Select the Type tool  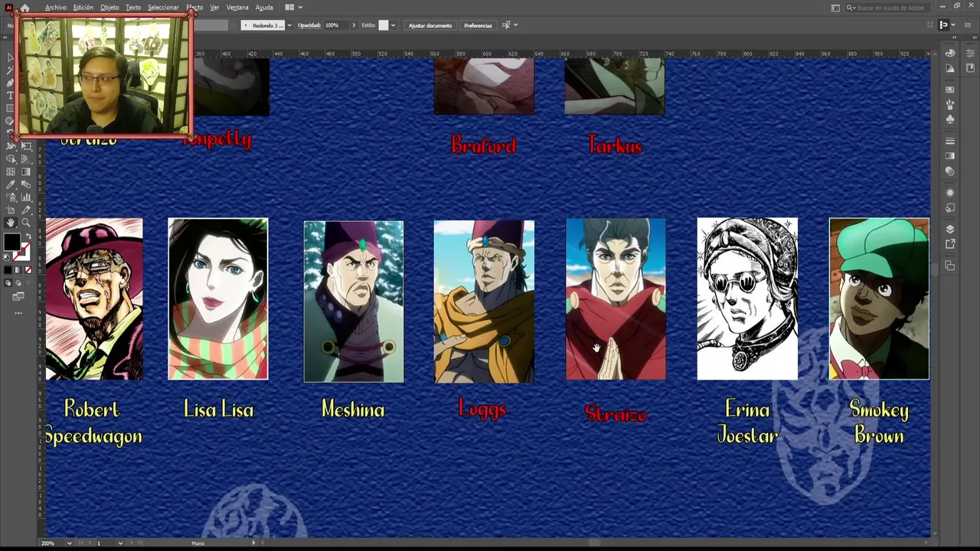[11, 95]
